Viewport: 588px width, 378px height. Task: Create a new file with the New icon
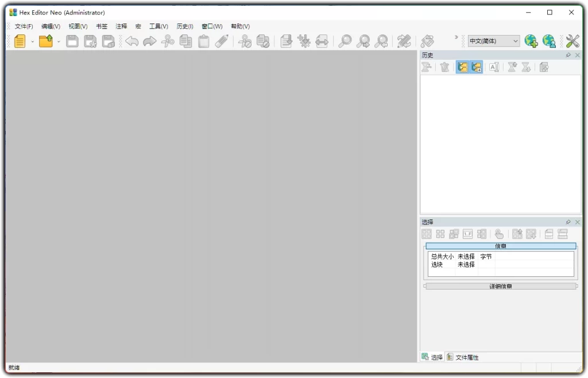point(20,41)
